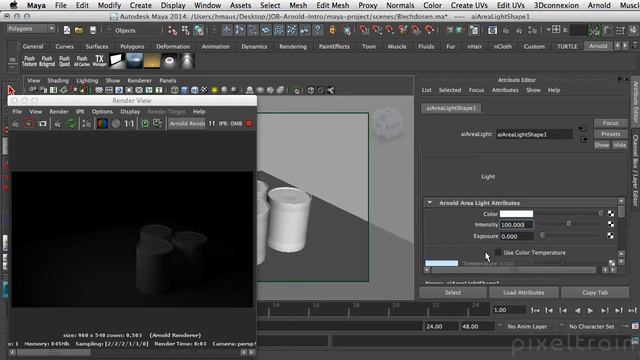
Task: Click the Presets button
Action: tap(610, 134)
